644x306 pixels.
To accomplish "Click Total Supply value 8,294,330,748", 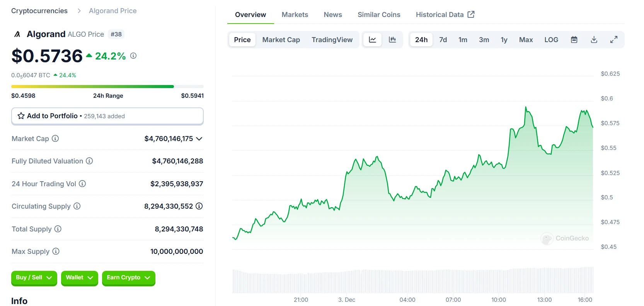I will click(x=179, y=229).
